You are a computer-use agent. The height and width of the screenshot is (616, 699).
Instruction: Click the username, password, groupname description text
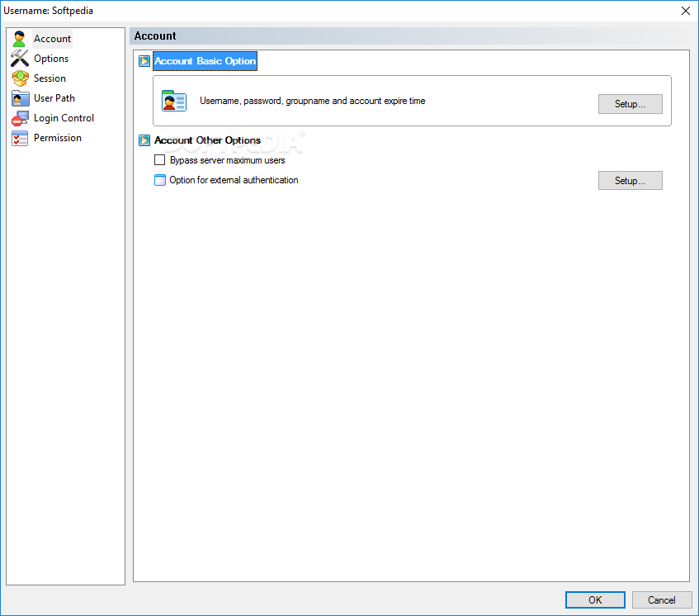click(x=313, y=102)
